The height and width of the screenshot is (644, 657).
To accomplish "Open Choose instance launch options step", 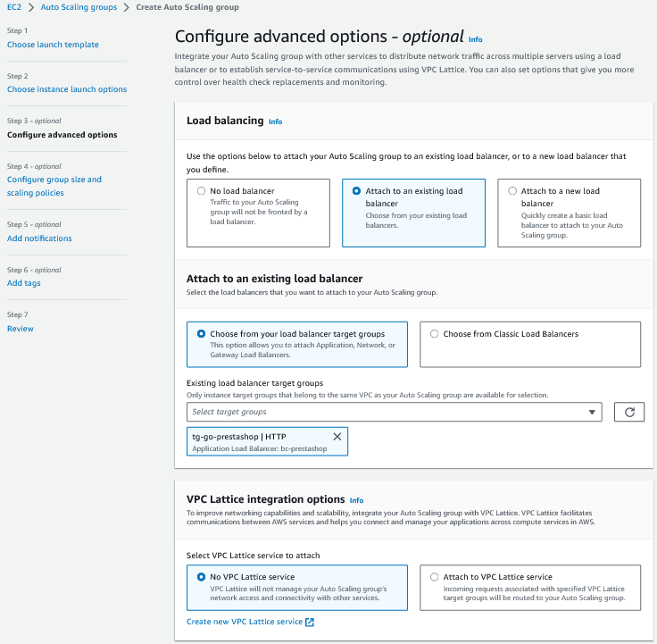I will tap(67, 89).
